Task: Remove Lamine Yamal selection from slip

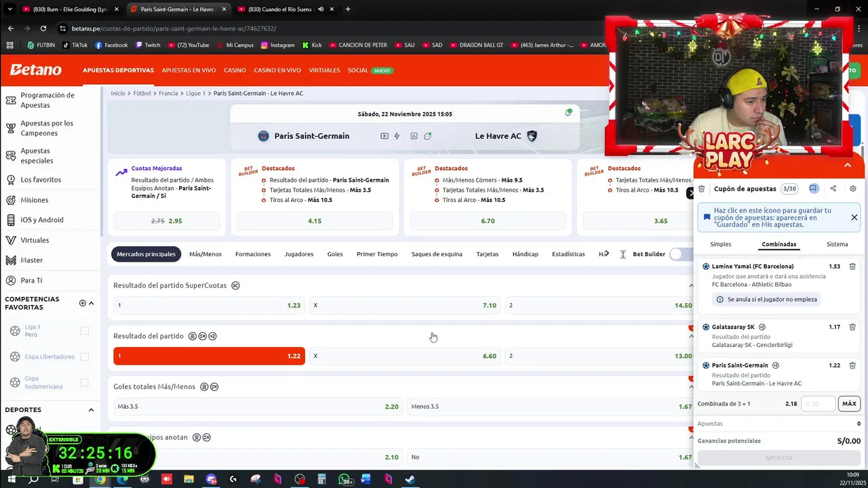Action: pyautogui.click(x=852, y=266)
